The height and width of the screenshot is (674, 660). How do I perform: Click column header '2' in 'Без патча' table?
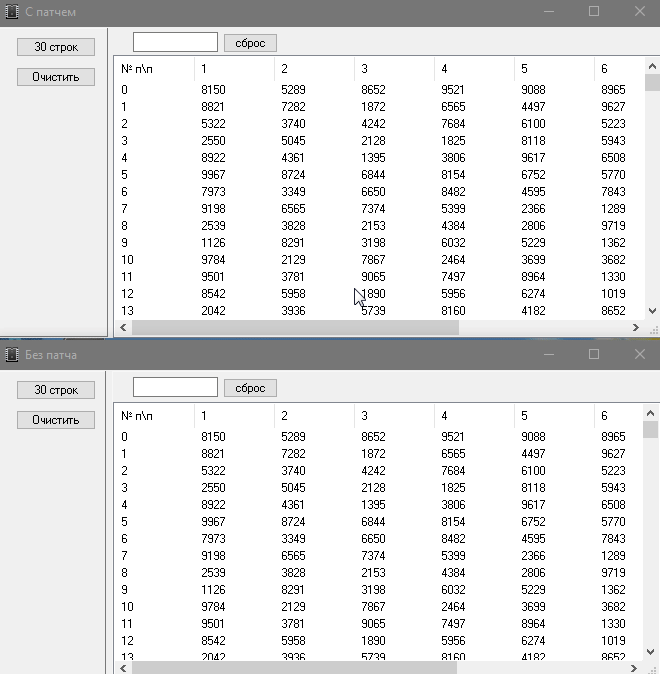[314, 416]
